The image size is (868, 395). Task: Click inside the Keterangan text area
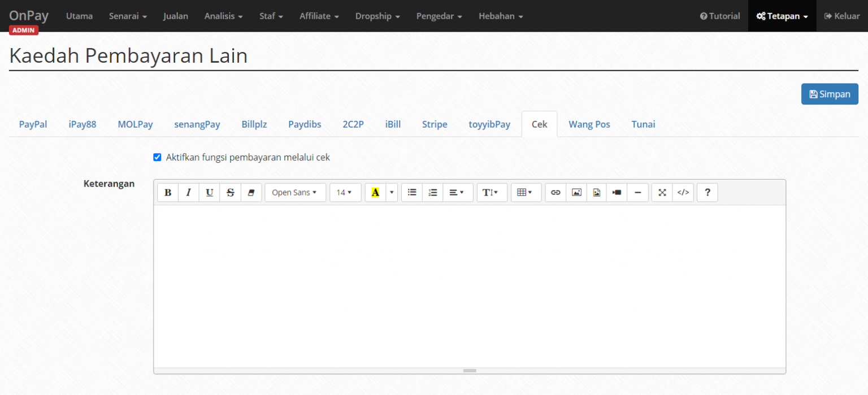[x=469, y=285]
